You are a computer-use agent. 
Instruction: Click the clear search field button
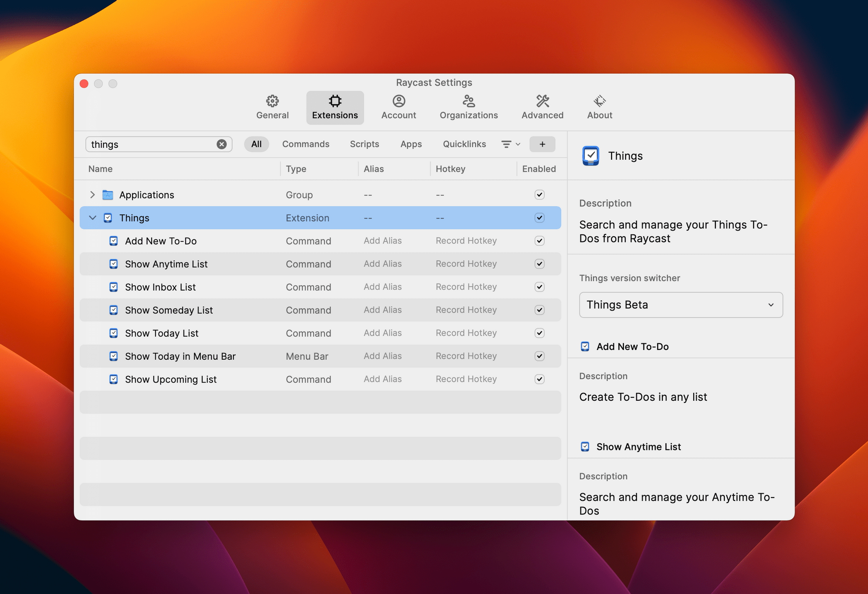coord(222,144)
